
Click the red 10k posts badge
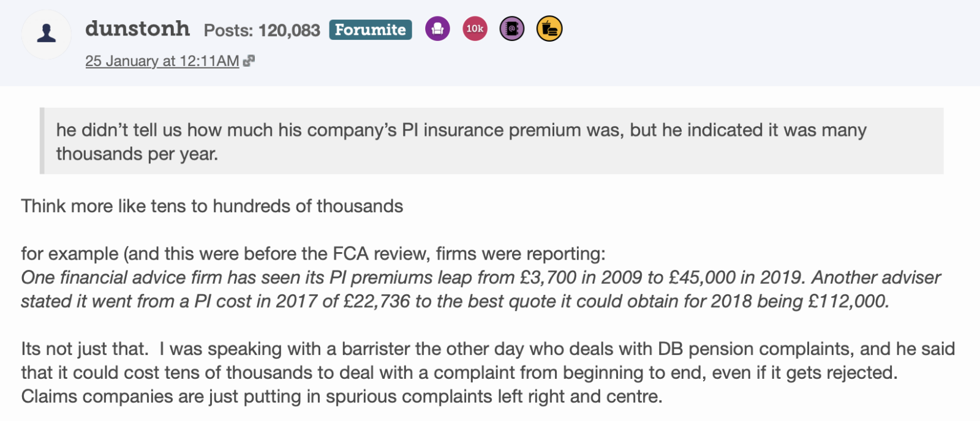pyautogui.click(x=475, y=29)
